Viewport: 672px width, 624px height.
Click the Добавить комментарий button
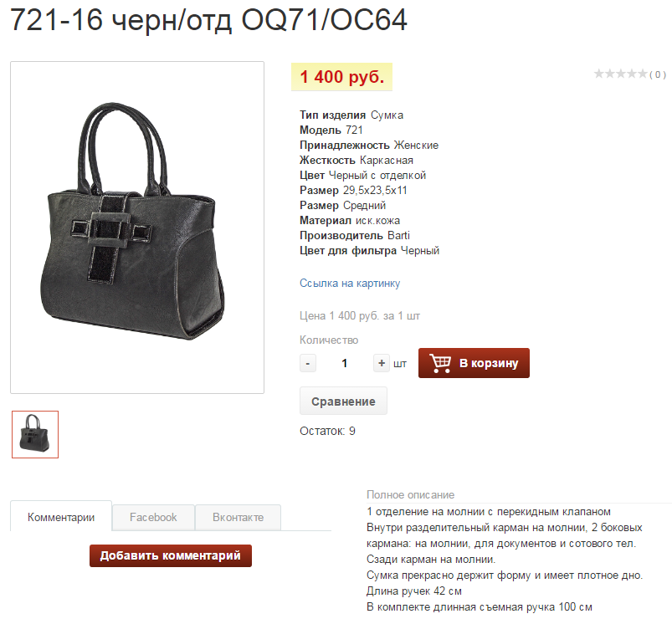(171, 555)
